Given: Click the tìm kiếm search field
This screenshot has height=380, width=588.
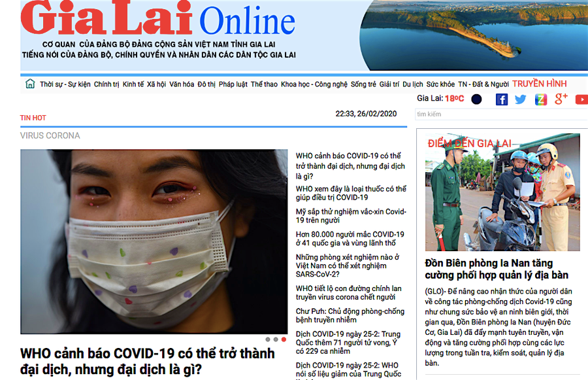Looking at the screenshot, I should click(501, 114).
